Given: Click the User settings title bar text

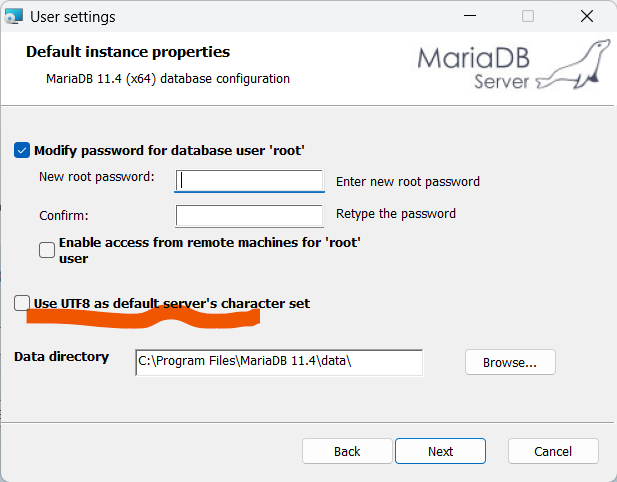Looking at the screenshot, I should coord(73,17).
